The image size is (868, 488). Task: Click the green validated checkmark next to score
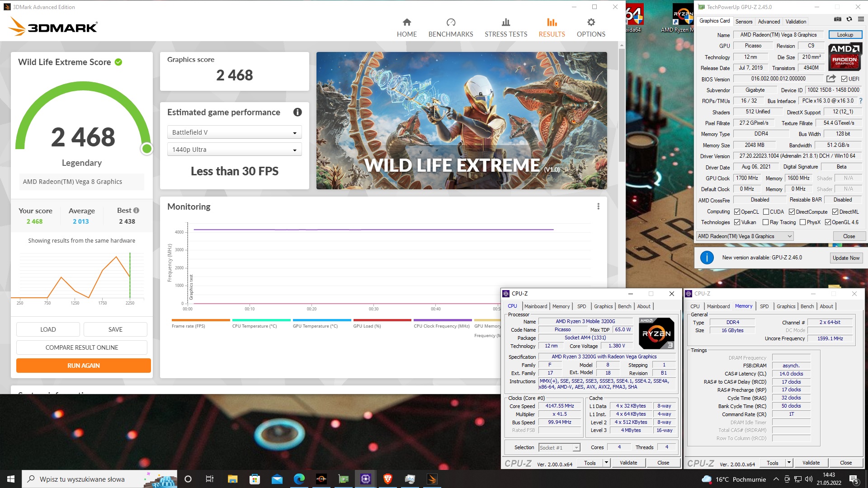118,62
